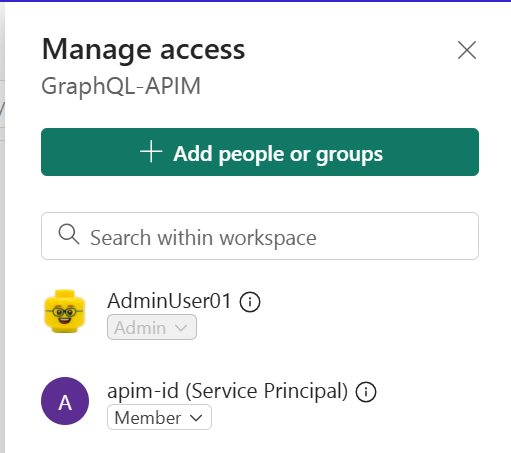Click the chevron beside Member

pyautogui.click(x=196, y=418)
